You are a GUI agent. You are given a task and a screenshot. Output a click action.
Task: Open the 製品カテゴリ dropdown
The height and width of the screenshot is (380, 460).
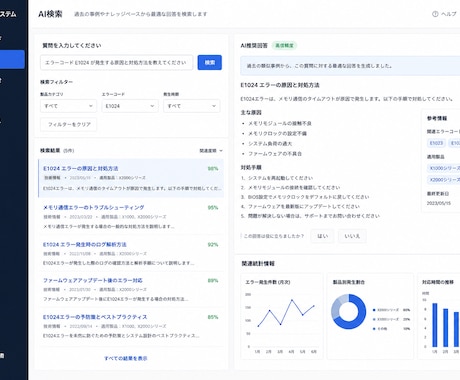tap(68, 106)
